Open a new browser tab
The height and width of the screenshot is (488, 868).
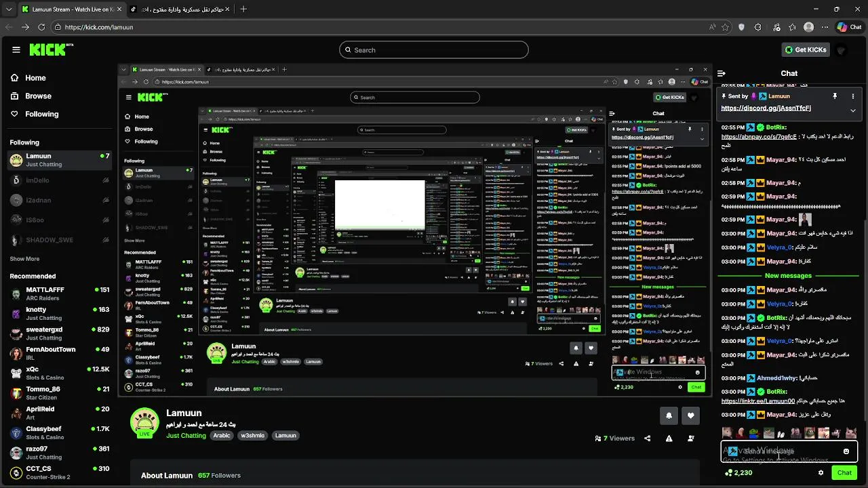coord(243,9)
